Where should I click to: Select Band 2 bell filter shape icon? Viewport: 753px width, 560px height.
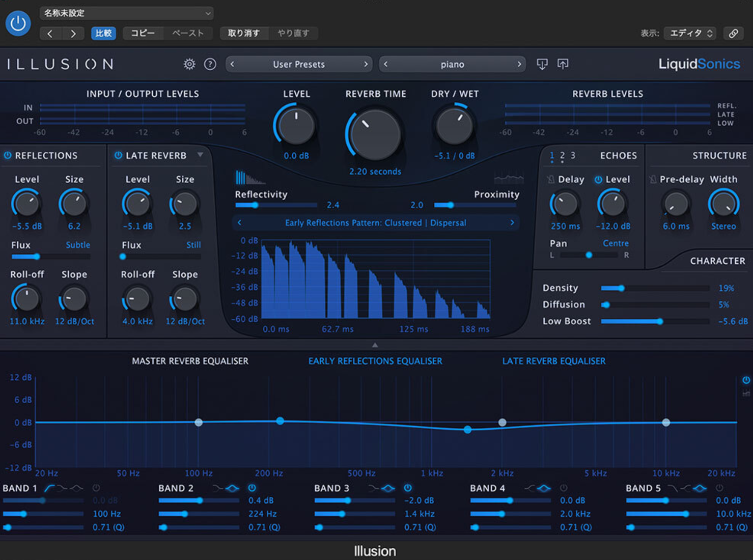pos(233,488)
